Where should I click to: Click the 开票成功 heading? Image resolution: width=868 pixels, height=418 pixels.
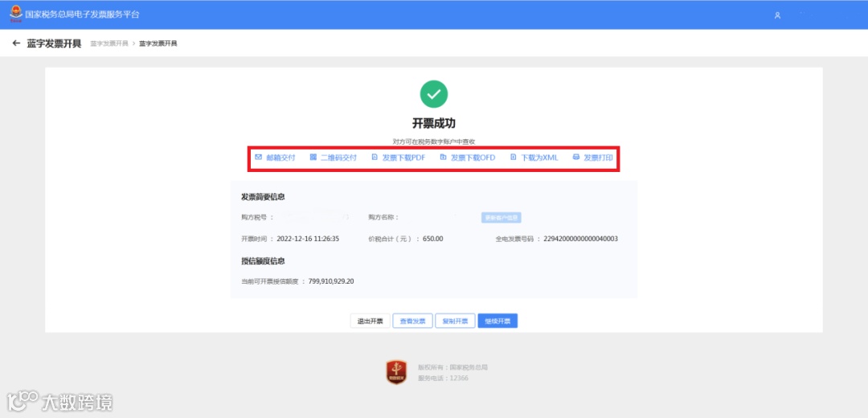click(434, 124)
